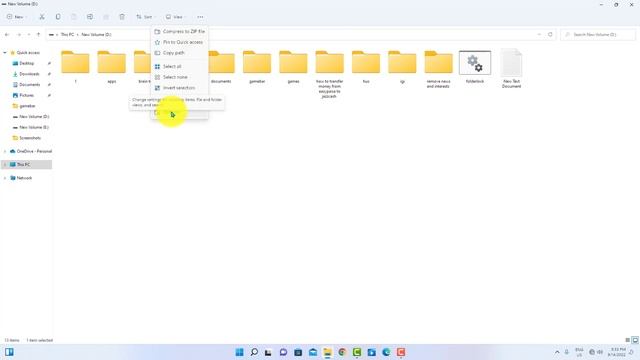Screen dimensions: 640x360
Task: Open the Mail app on taskbar
Action: pos(313,352)
